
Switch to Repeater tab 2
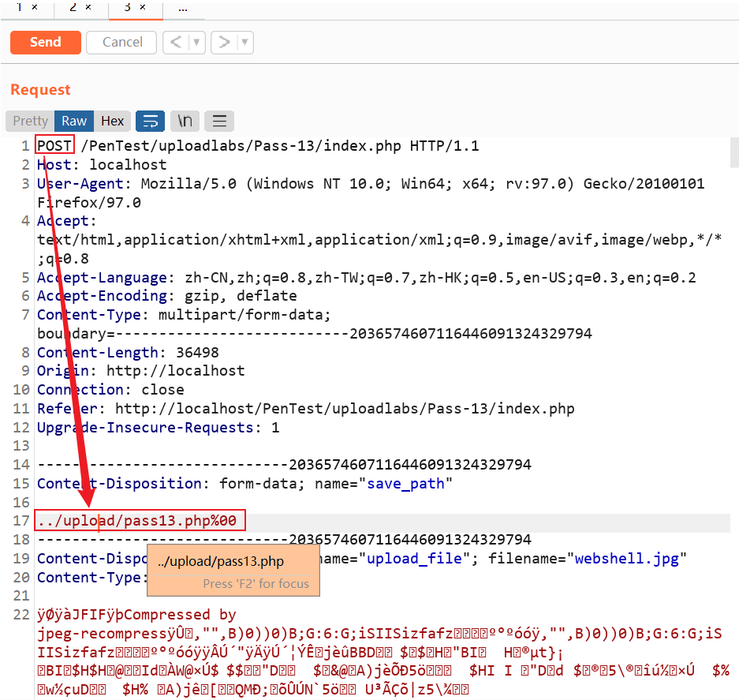tap(73, 7)
